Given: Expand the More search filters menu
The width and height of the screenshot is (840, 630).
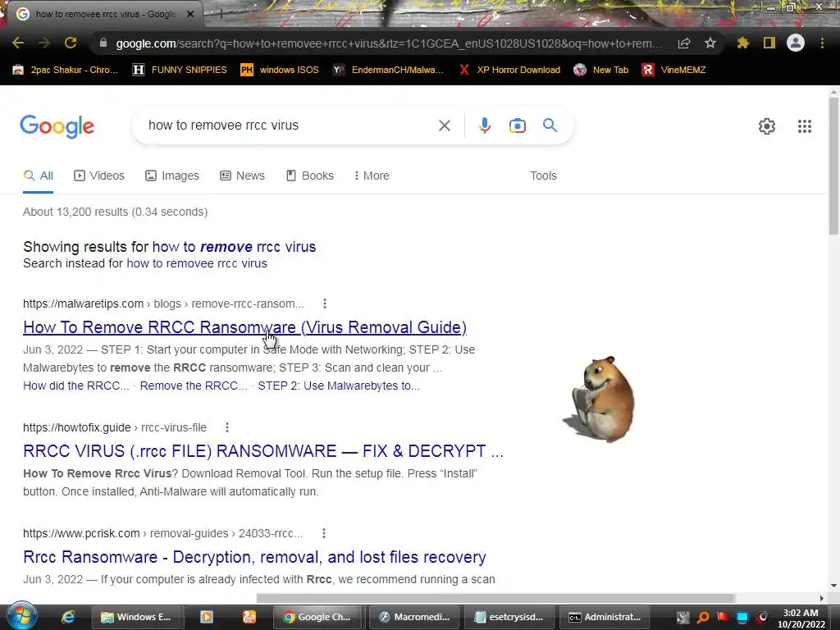Looking at the screenshot, I should [372, 176].
